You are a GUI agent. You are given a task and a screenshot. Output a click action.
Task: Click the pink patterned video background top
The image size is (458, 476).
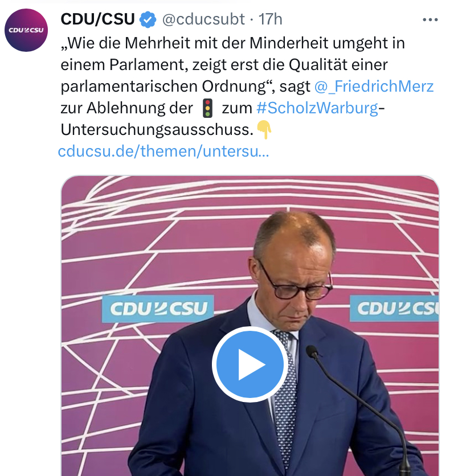tap(250, 194)
